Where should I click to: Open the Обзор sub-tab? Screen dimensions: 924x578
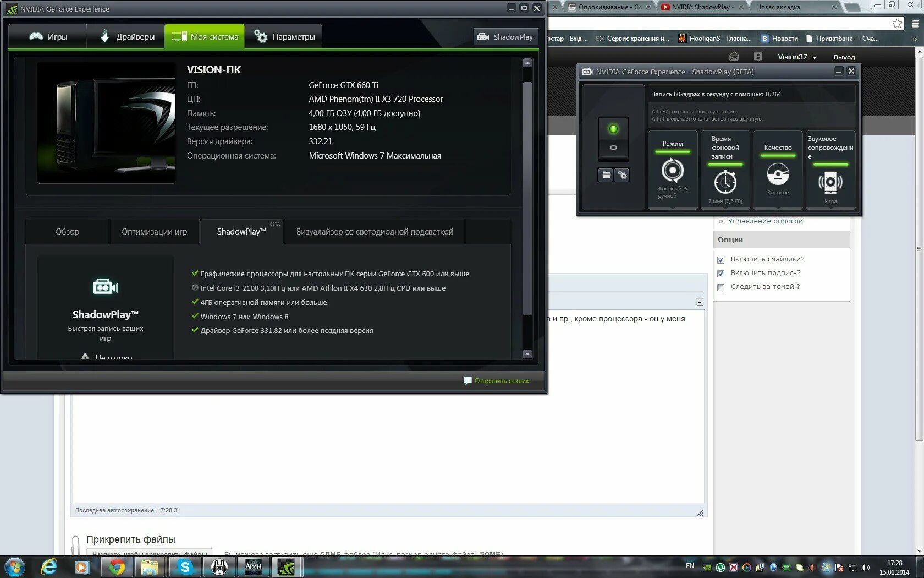tap(67, 232)
